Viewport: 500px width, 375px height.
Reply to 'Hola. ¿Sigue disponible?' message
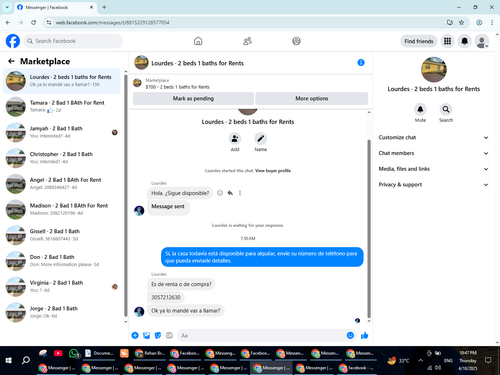click(x=230, y=193)
